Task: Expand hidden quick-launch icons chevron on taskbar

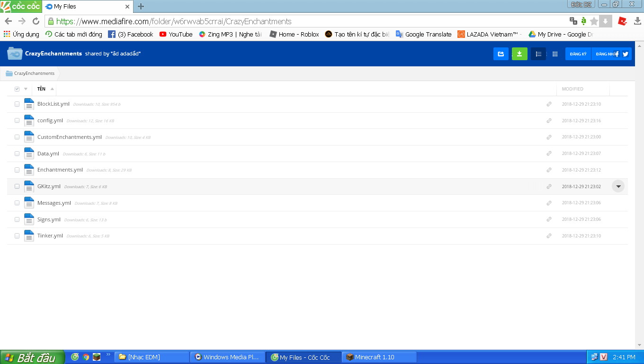Action: tap(108, 354)
